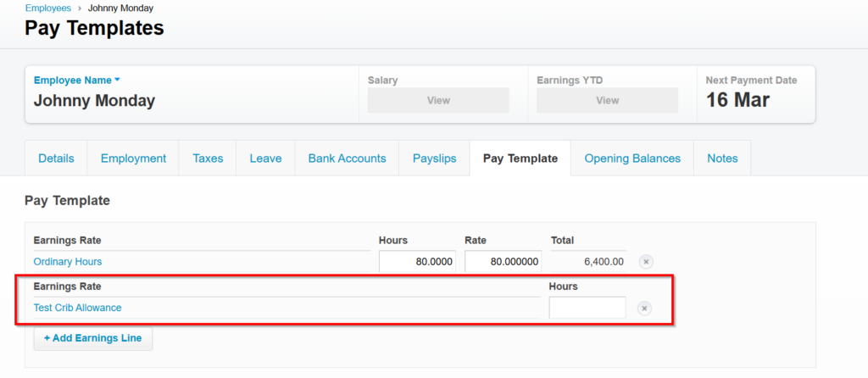Image resolution: width=868 pixels, height=378 pixels.
Task: View the Earnings YTD
Action: click(x=607, y=100)
